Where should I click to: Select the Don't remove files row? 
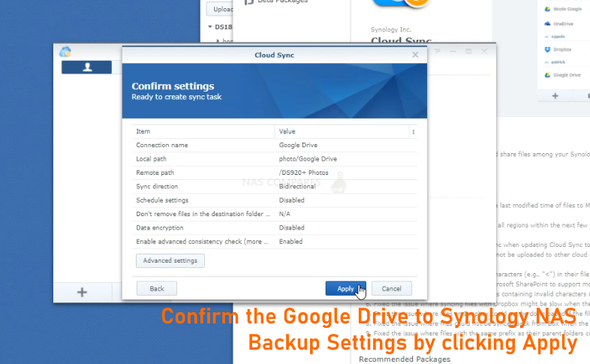[275, 214]
